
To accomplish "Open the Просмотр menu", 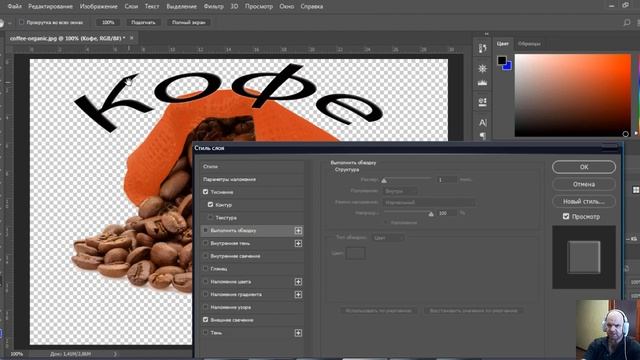I will click(x=259, y=7).
